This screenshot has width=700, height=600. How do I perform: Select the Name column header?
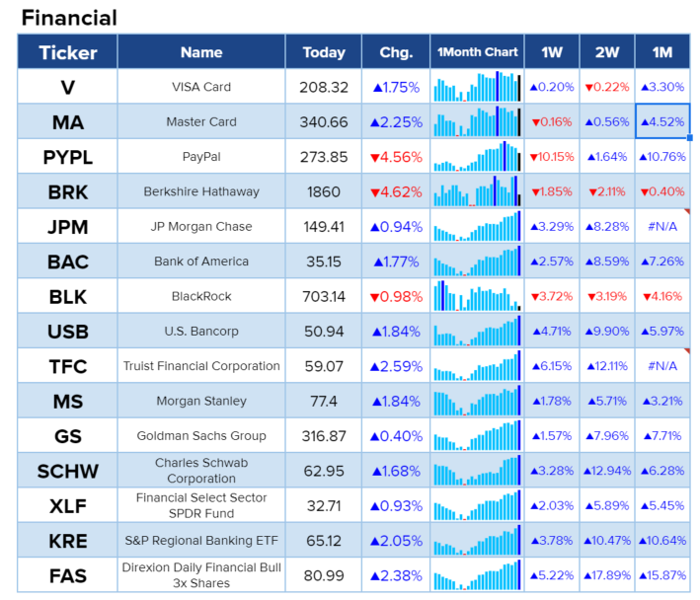[201, 51]
